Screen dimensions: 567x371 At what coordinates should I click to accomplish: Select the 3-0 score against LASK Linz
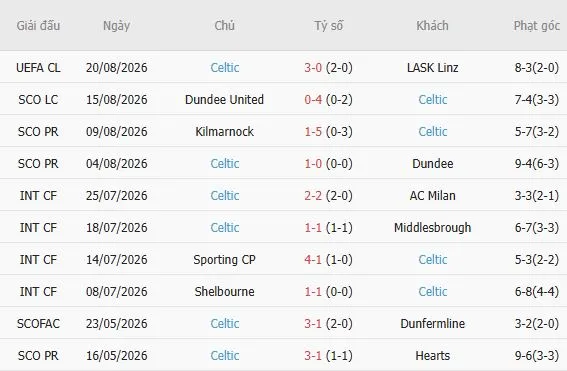coord(313,68)
